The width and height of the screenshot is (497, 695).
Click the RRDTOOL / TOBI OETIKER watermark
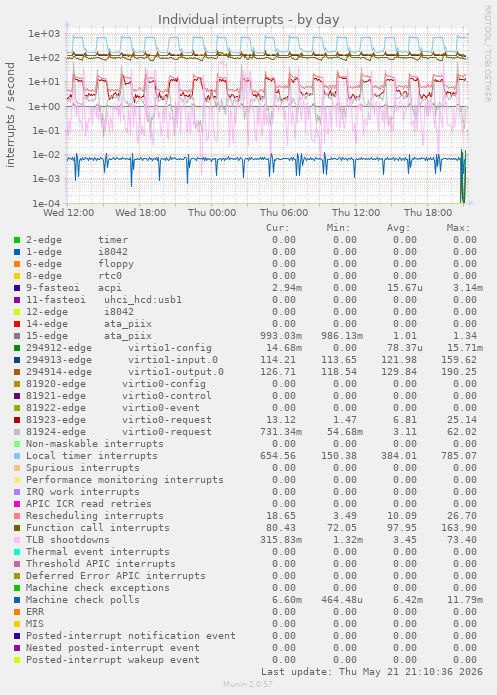pos(487,54)
